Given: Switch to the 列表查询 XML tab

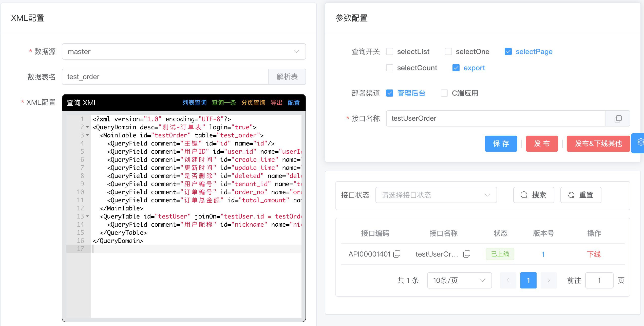Looking at the screenshot, I should coord(194,103).
